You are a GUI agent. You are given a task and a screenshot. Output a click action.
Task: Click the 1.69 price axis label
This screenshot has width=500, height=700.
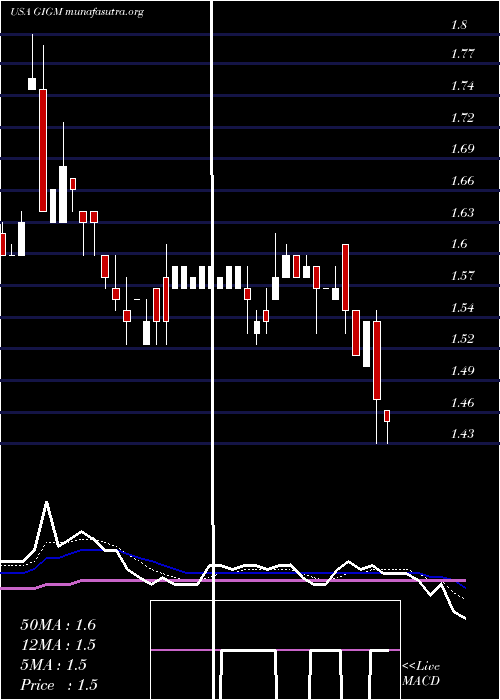click(x=462, y=149)
